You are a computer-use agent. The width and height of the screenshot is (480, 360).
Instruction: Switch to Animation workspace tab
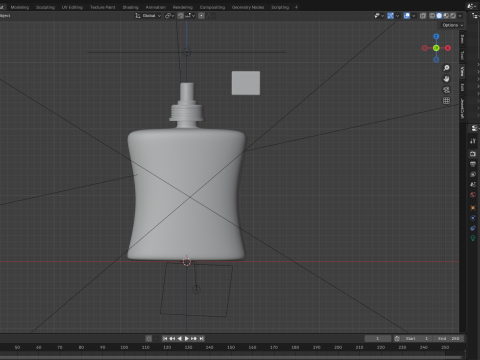tap(156, 7)
